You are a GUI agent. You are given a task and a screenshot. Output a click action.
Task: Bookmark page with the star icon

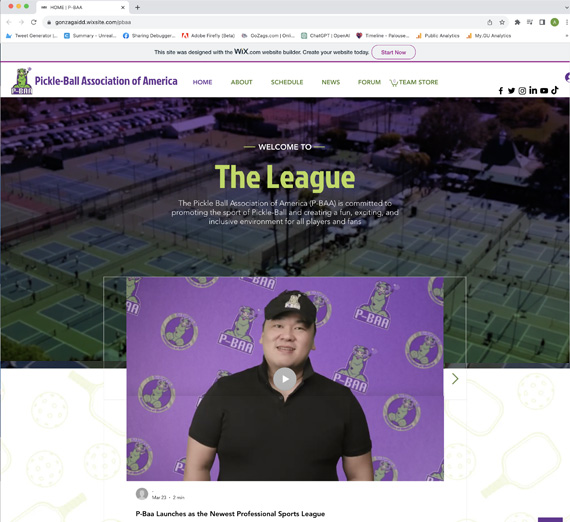502,22
